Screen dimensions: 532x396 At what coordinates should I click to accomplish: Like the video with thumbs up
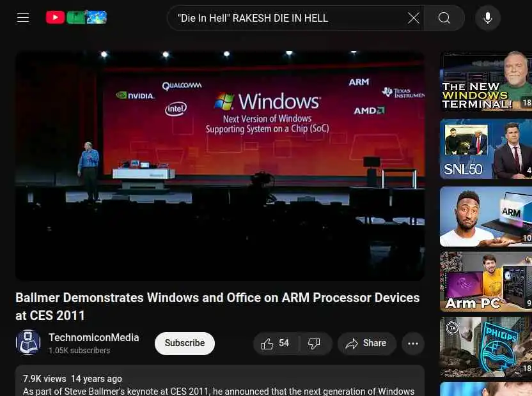coord(275,344)
